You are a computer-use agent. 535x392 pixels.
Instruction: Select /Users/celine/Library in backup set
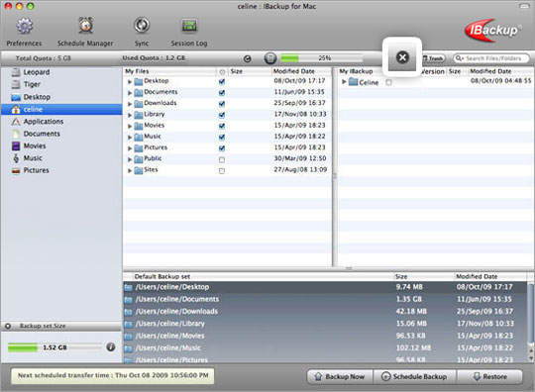coord(325,324)
